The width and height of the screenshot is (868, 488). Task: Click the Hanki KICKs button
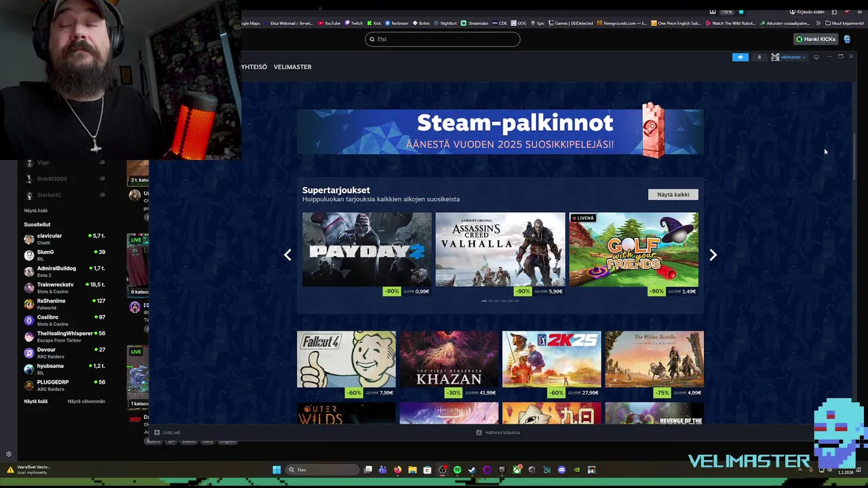[816, 39]
